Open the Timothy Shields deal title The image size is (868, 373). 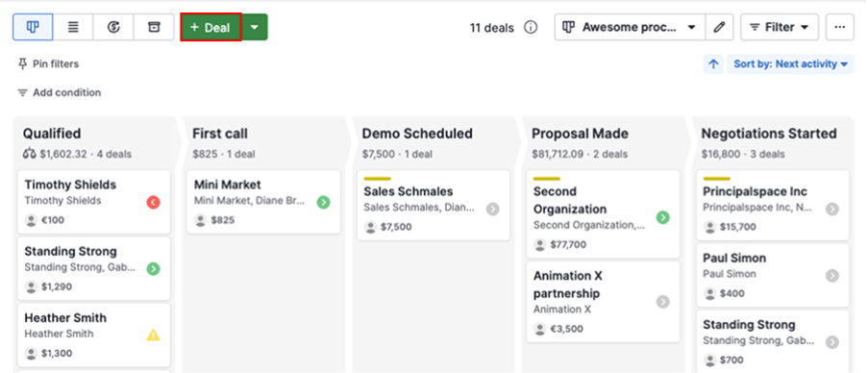pos(70,185)
